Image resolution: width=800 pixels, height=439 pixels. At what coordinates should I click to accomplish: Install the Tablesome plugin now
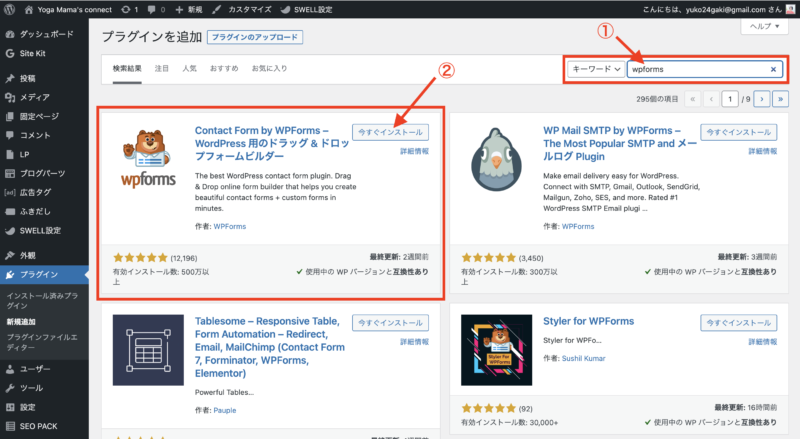[x=390, y=323]
